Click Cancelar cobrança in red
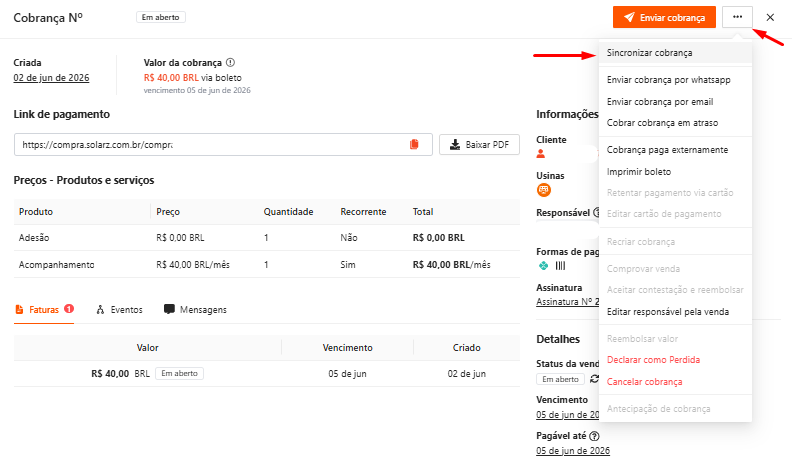Image resolution: width=792 pixels, height=470 pixels. click(644, 382)
